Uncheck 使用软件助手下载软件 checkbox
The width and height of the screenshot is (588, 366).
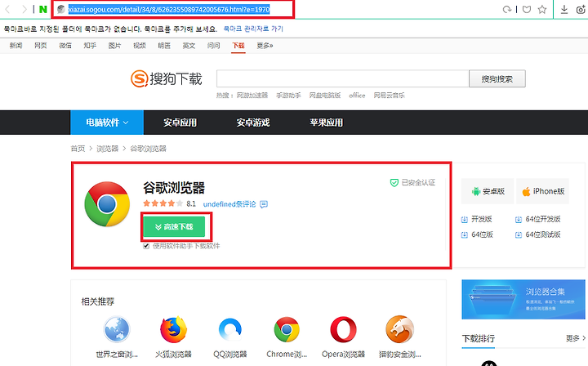[146, 246]
